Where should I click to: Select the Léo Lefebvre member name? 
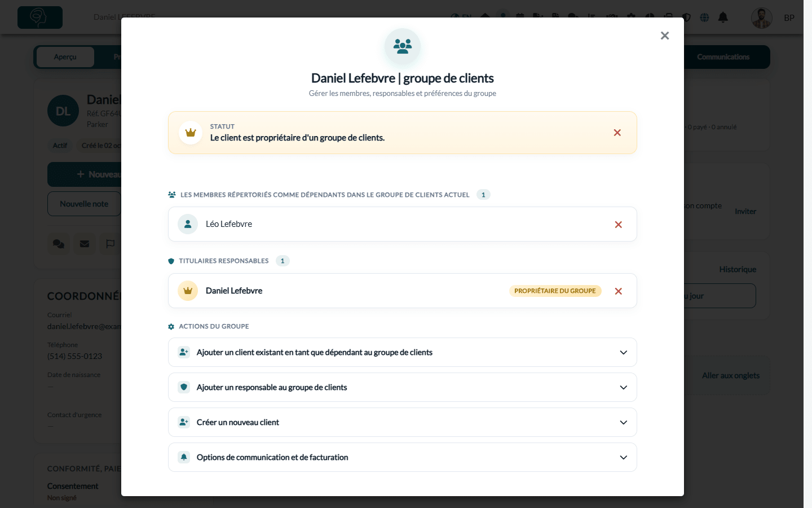[229, 224]
